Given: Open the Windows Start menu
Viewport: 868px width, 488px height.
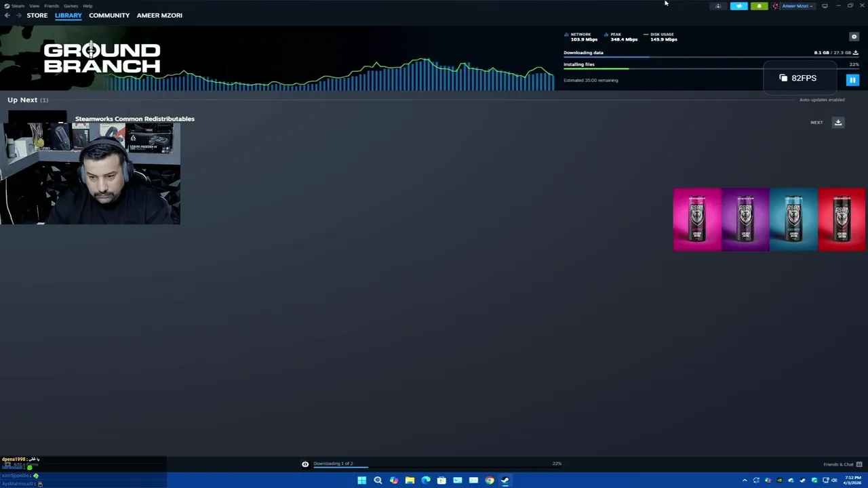Looking at the screenshot, I should pos(361,481).
